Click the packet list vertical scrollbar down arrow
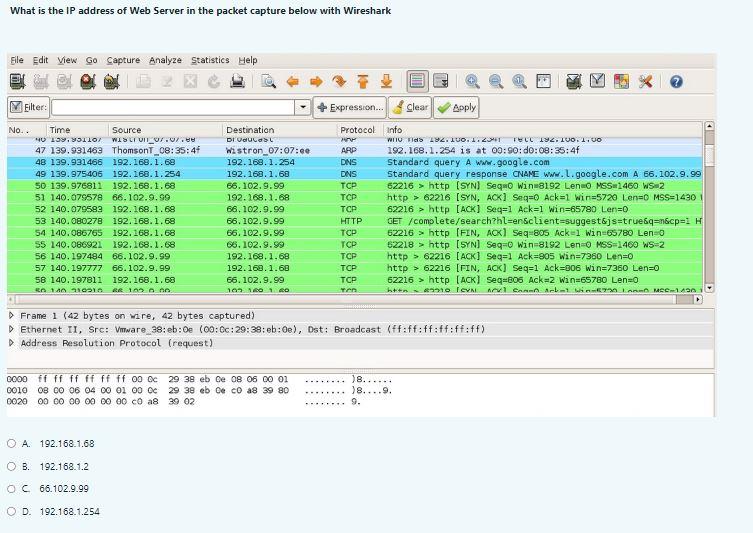This screenshot has width=753, height=533. coord(709,288)
